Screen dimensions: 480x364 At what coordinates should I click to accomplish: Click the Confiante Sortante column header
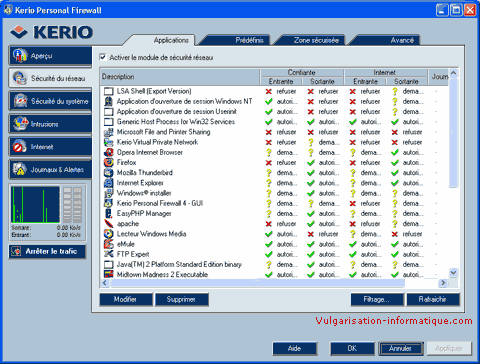point(322,81)
